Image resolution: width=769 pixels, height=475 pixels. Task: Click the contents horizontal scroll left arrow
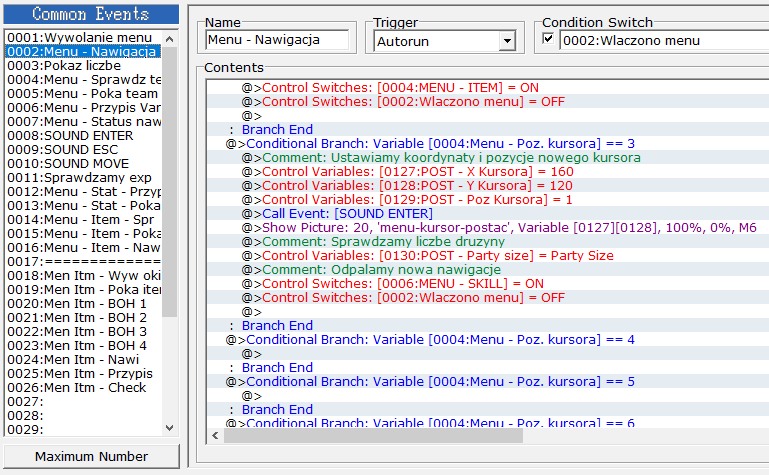pyautogui.click(x=215, y=435)
